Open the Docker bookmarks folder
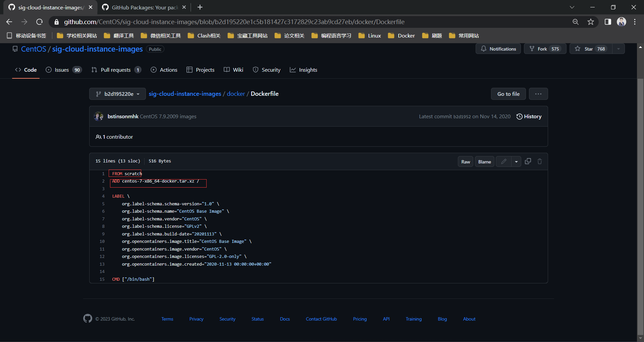 401,36
